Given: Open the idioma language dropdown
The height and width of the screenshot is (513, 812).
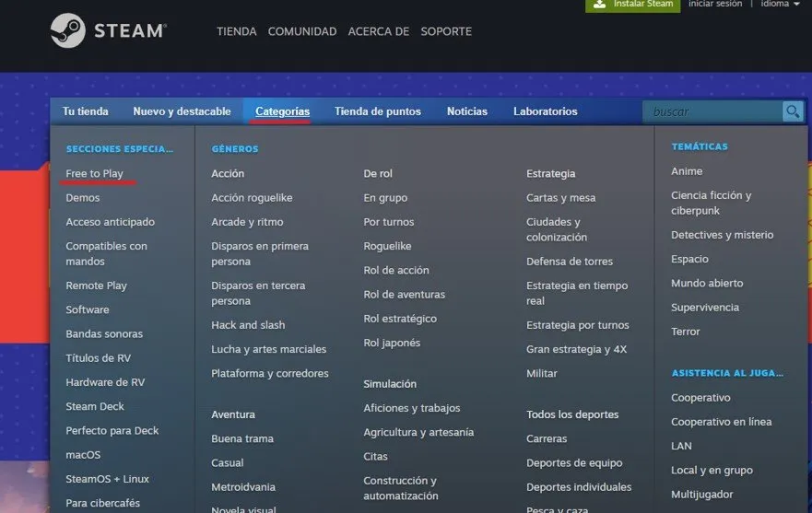Looking at the screenshot, I should (x=780, y=4).
